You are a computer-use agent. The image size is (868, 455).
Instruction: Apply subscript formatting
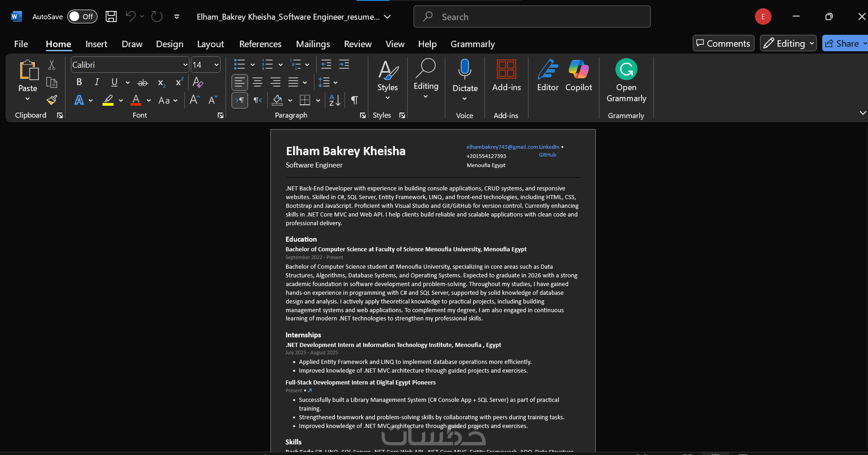pos(162,83)
